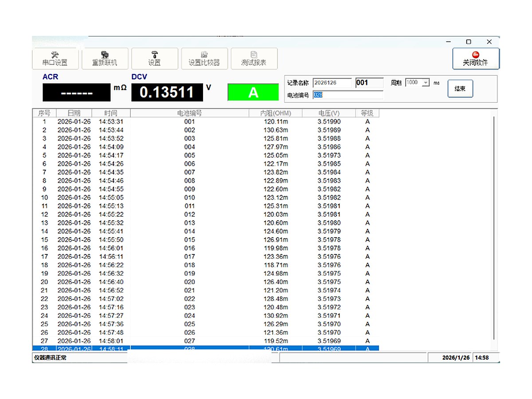Select the time cell 14:57:02
Image resolution: width=532 pixels, height=399 pixels.
pos(111,298)
